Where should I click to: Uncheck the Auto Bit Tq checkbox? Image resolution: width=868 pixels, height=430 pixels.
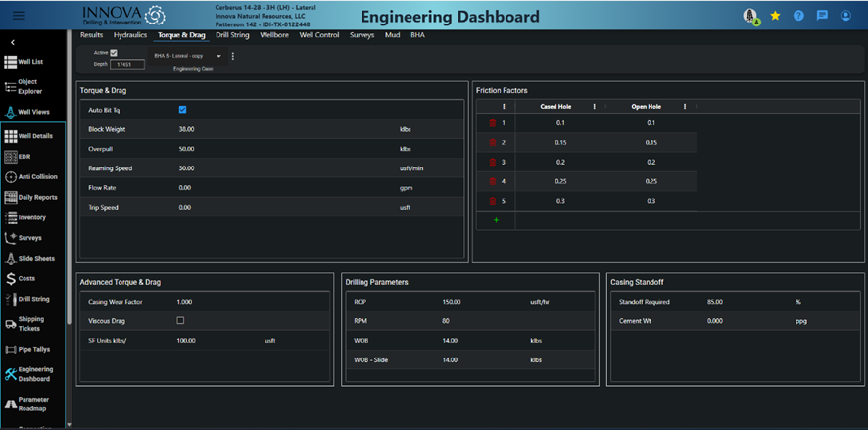182,110
